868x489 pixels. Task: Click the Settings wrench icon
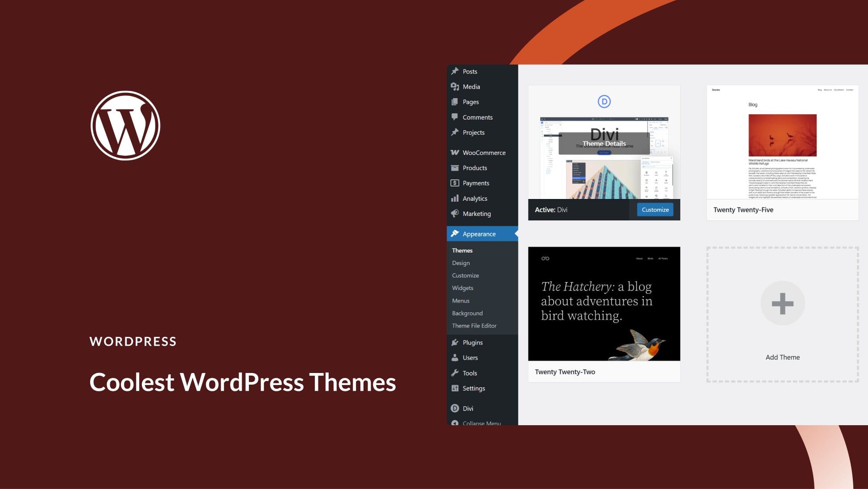[x=455, y=388]
